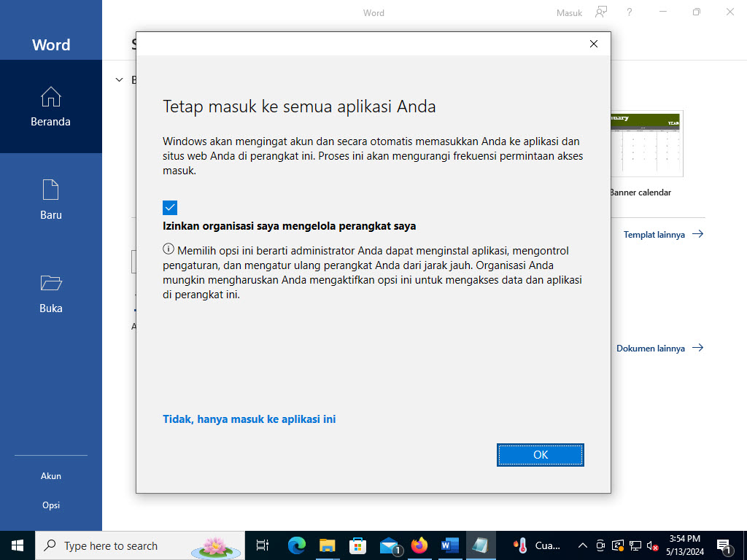
Task: Click the sign-in person icon beside Masuk
Action: tap(600, 12)
